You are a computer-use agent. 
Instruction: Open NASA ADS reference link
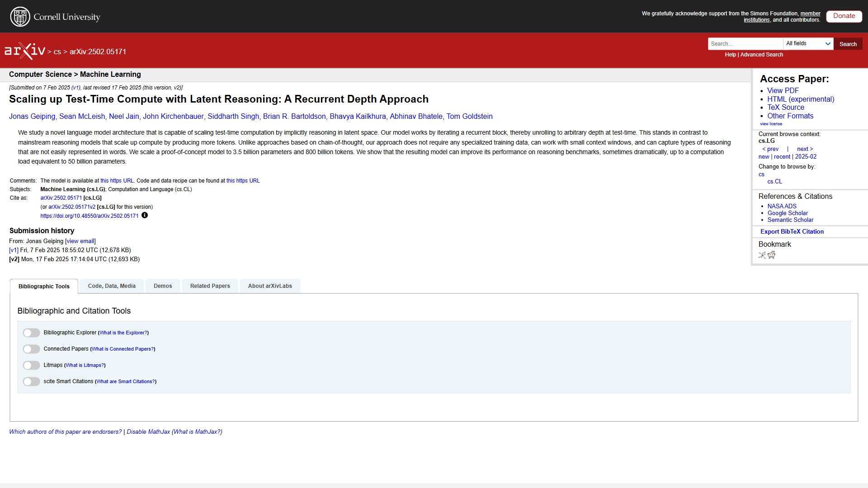[x=782, y=206]
